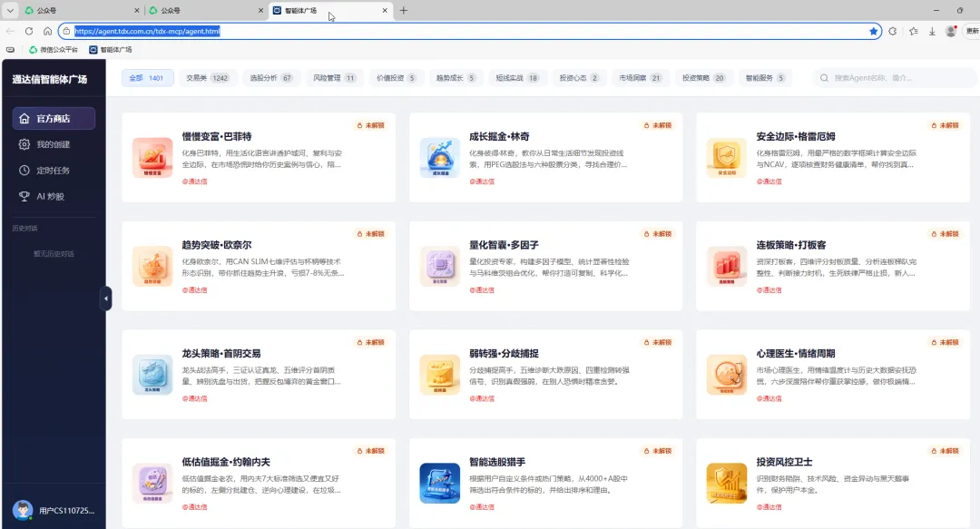Select the 交易类 1242 category tab
Viewport: 980px width, 529px height.
[208, 78]
